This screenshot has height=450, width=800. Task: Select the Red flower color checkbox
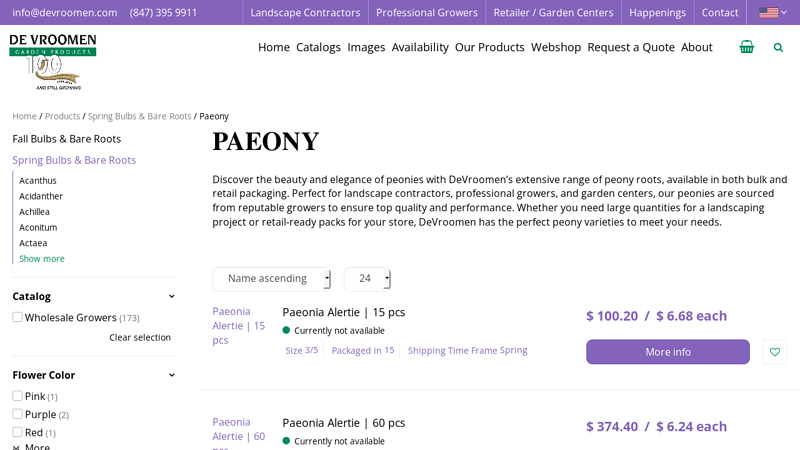[18, 432]
